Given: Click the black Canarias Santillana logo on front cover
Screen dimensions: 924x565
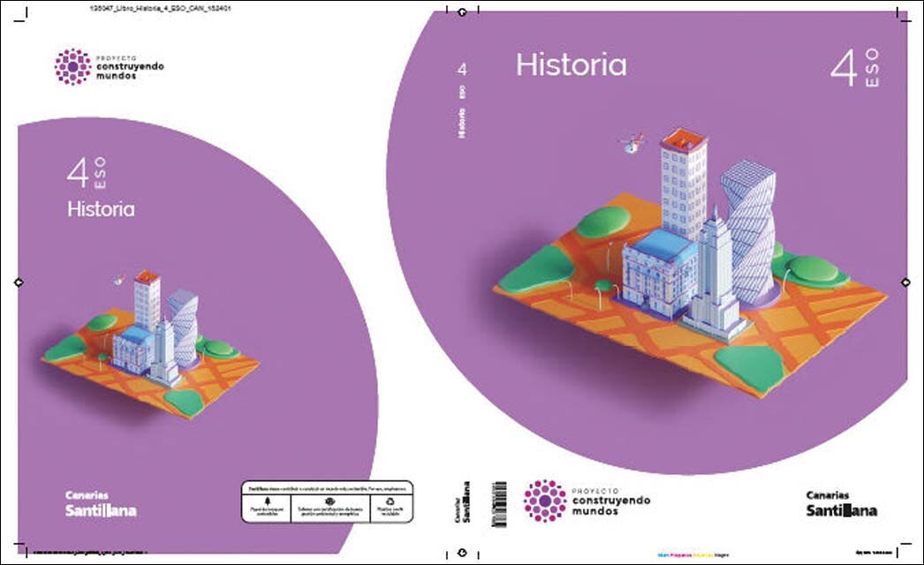Looking at the screenshot, I should [x=842, y=504].
